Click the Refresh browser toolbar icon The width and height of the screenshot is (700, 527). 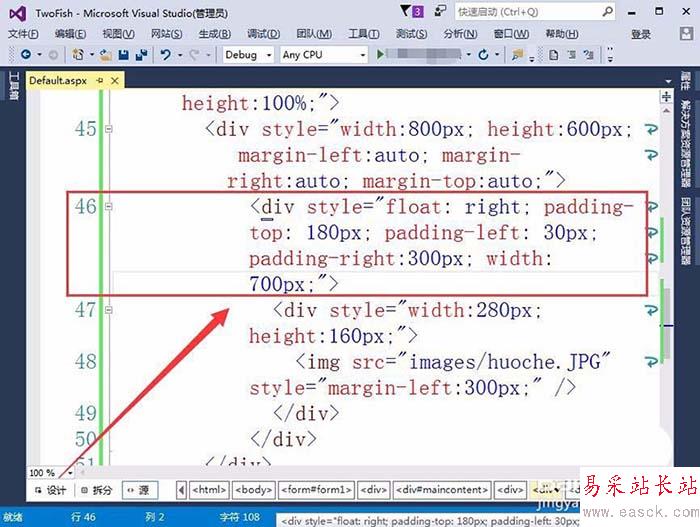coord(483,54)
